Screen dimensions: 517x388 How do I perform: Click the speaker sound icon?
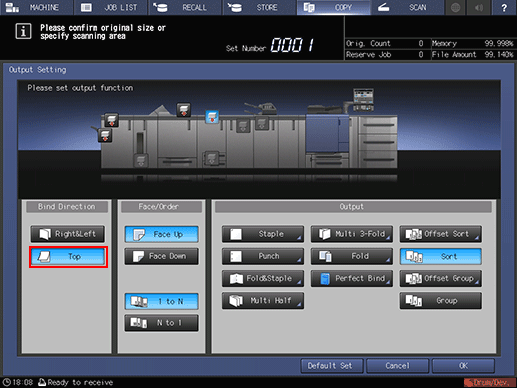point(479,8)
